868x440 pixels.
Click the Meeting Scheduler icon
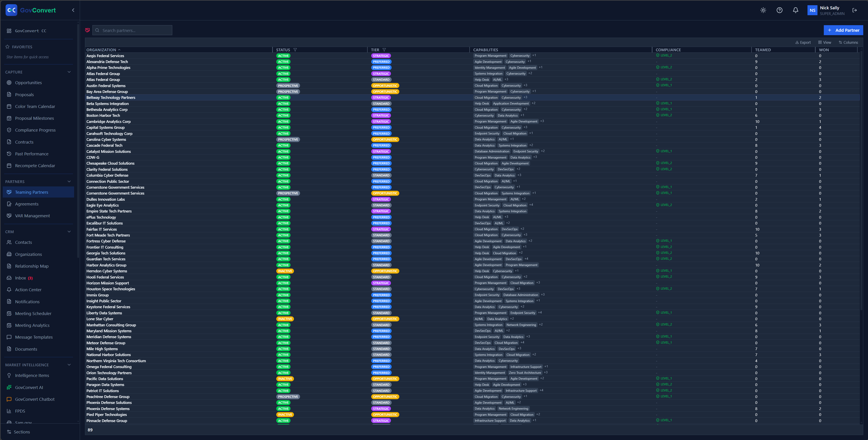click(9, 314)
